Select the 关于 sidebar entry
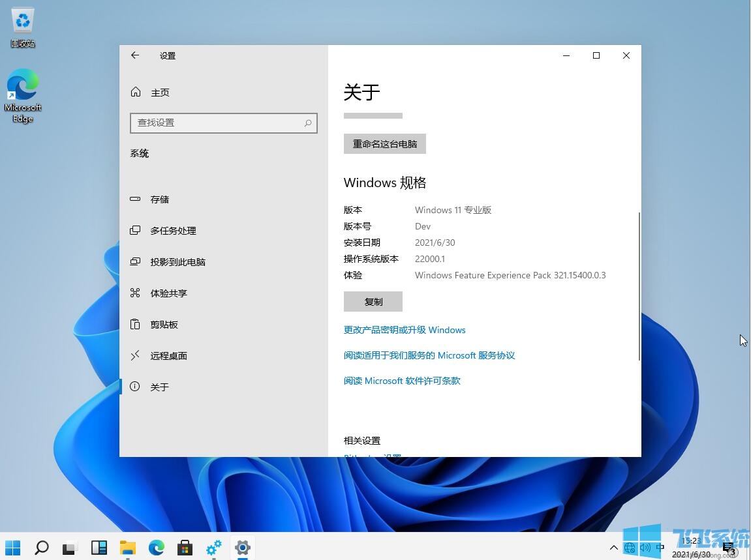 159,387
